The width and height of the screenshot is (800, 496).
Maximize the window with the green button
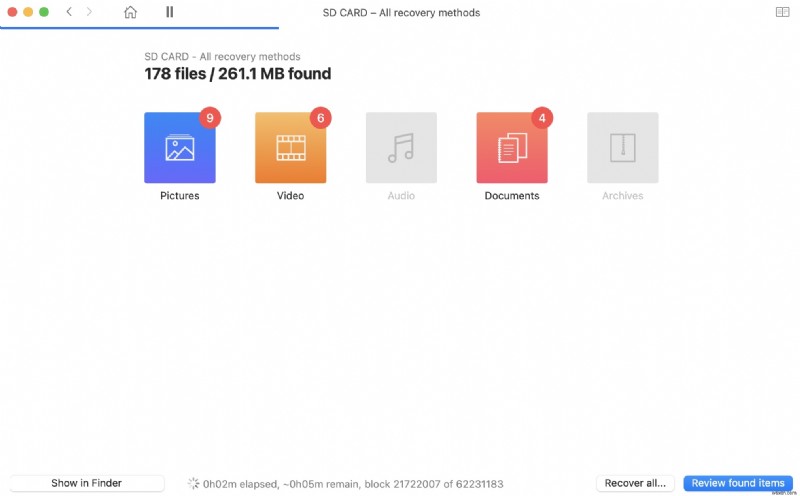pyautogui.click(x=44, y=12)
